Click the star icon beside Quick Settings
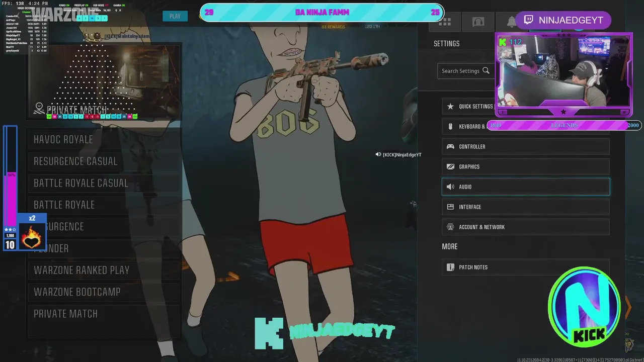644x362 pixels. pos(450,107)
